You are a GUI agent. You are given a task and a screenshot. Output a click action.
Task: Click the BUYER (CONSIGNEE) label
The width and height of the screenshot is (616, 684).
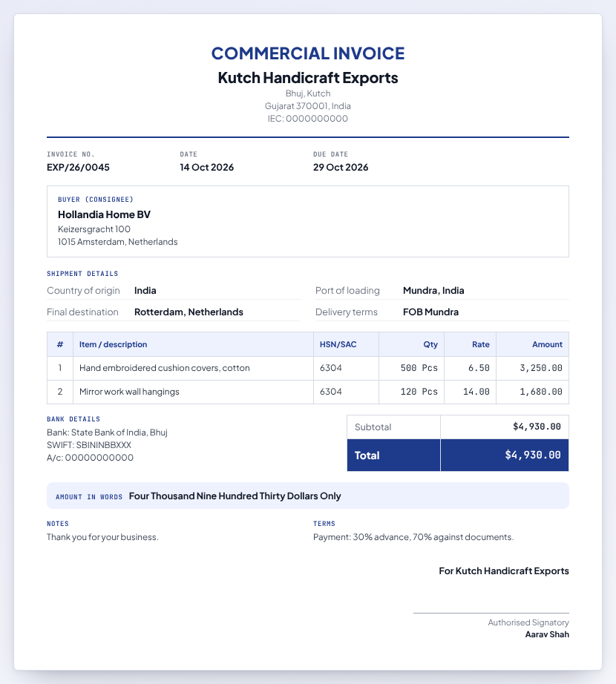pyautogui.click(x=96, y=200)
